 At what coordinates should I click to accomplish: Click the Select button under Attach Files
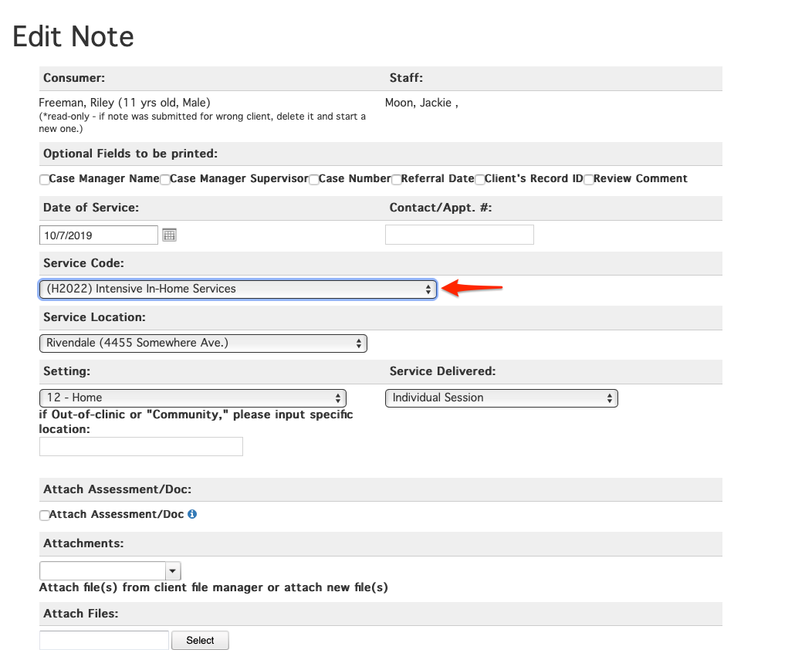pyautogui.click(x=200, y=640)
